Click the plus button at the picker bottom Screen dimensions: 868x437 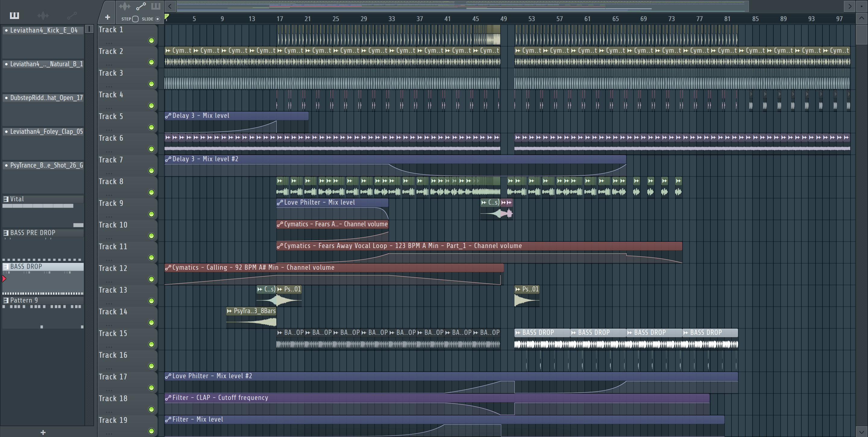43,432
